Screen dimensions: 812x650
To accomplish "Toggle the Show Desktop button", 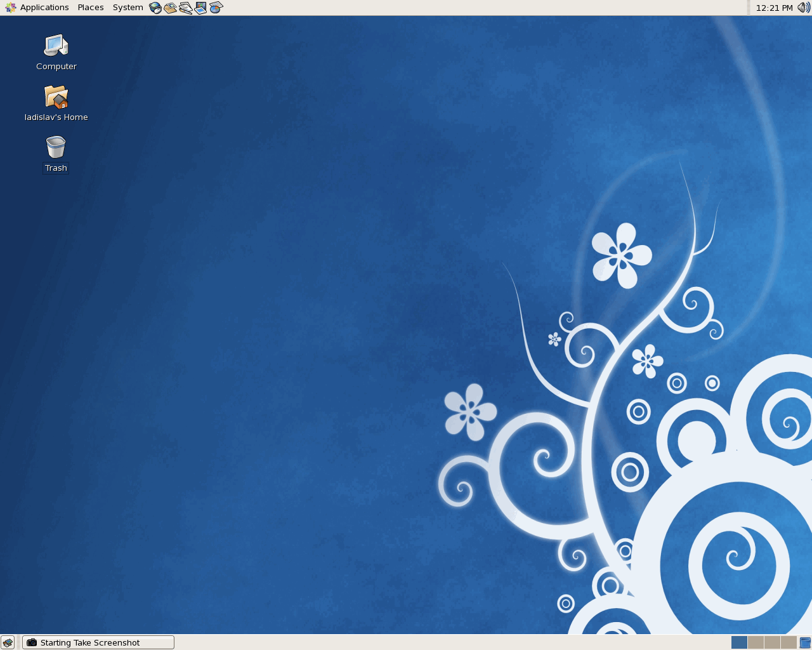I will click(8, 642).
